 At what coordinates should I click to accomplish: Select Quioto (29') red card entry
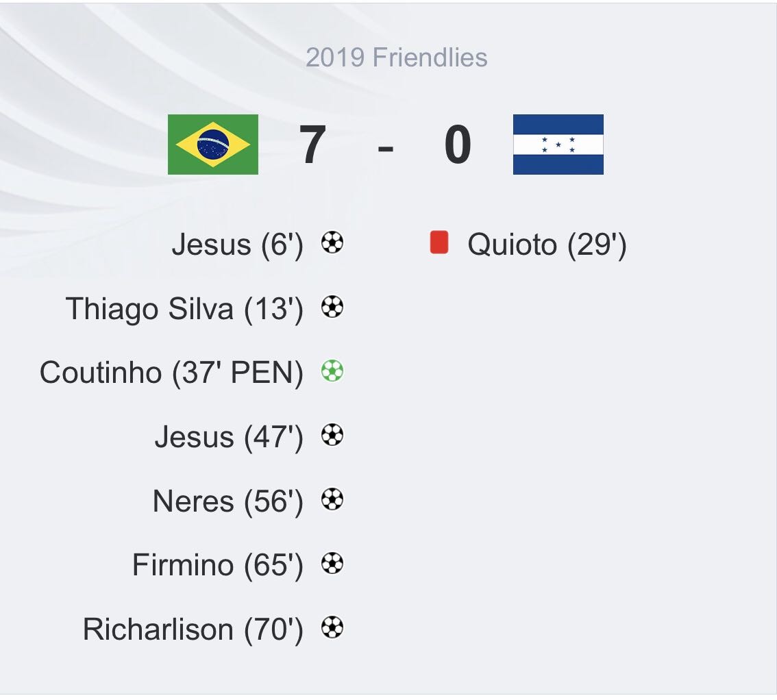(x=547, y=245)
